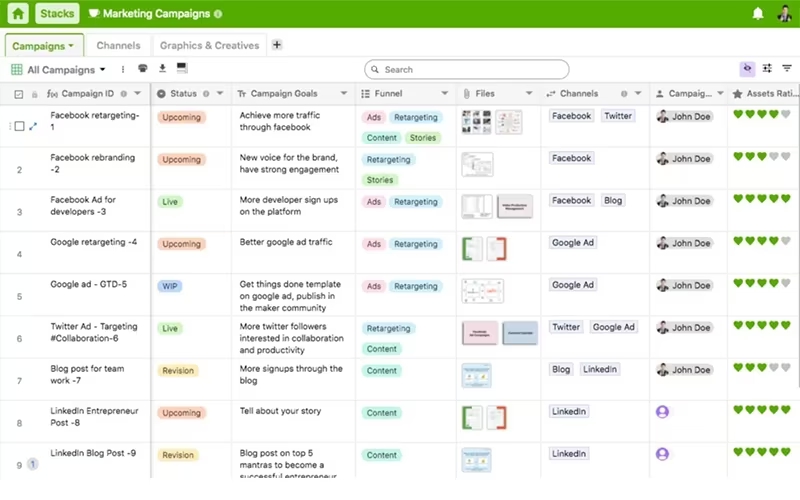
Task: Open file thumbnail in Google ad - GTD-5 row
Action: (483, 291)
